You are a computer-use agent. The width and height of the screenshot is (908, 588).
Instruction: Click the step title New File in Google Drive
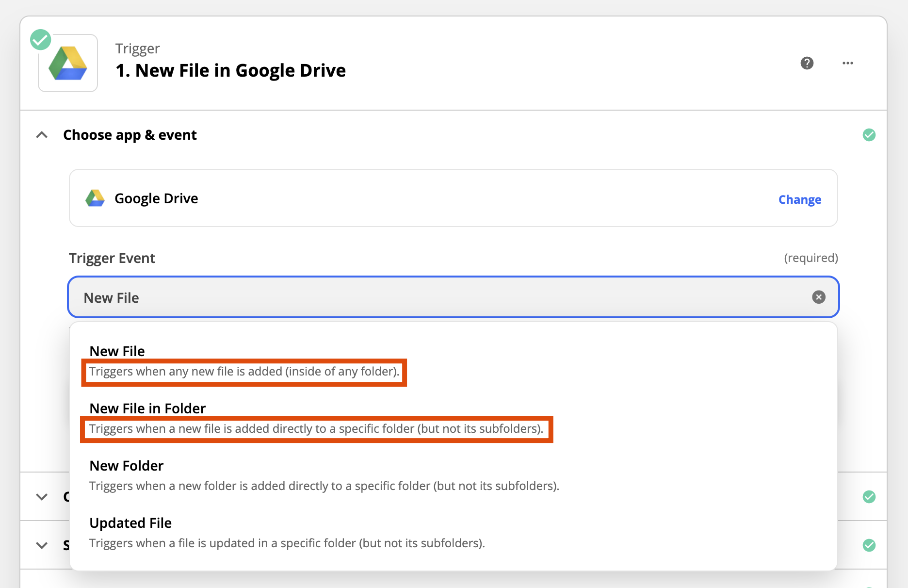point(231,71)
